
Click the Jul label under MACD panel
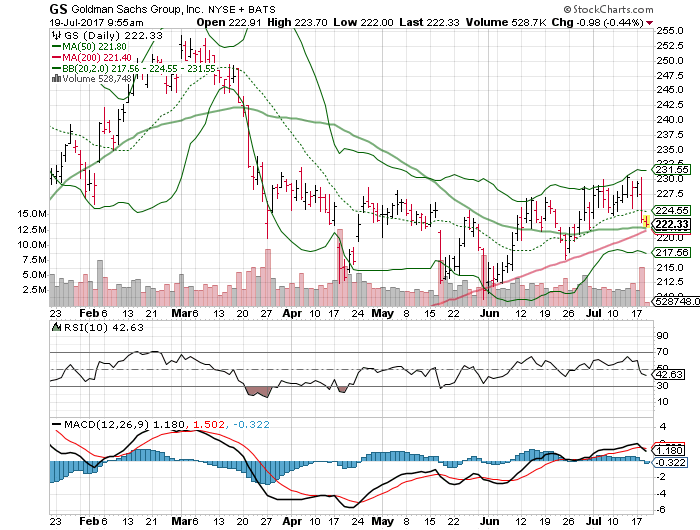point(593,521)
